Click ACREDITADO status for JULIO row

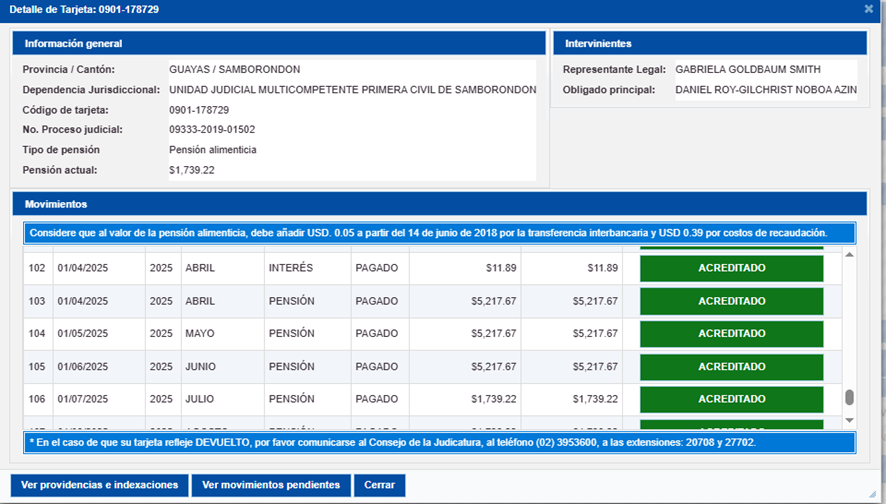731,399
